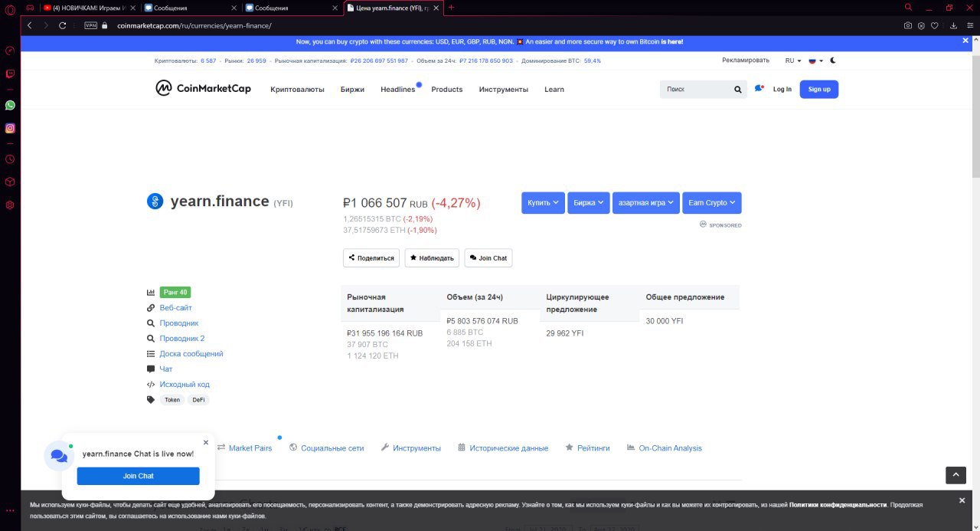
Task: Click the Рекламировать link
Action: [746, 60]
